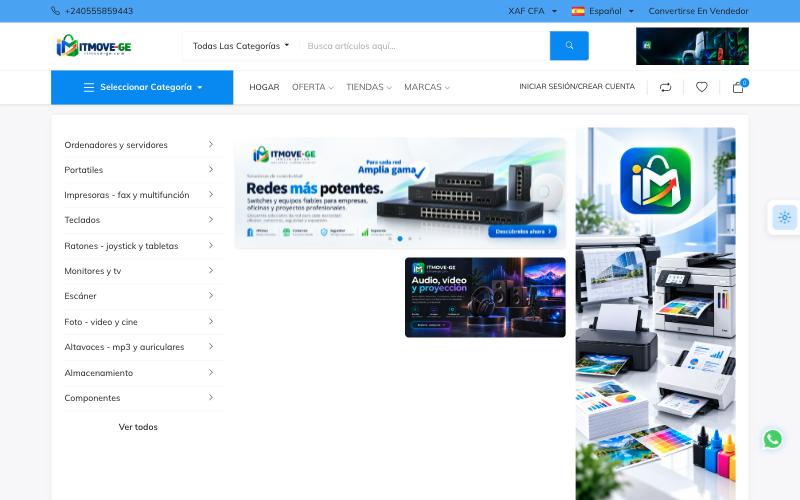Expand Impresoras - fax y multifunción chevron

point(211,195)
